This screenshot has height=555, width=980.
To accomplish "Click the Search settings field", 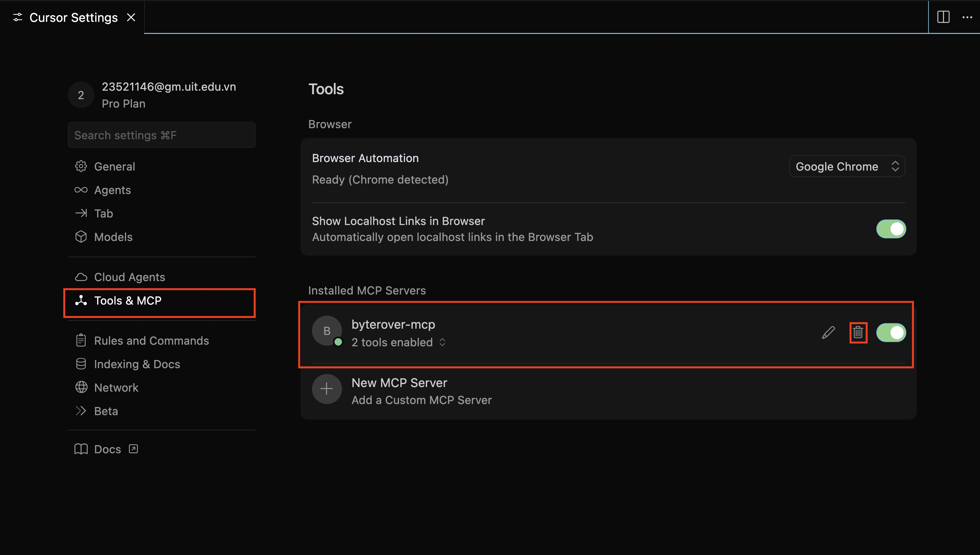I will [x=161, y=135].
